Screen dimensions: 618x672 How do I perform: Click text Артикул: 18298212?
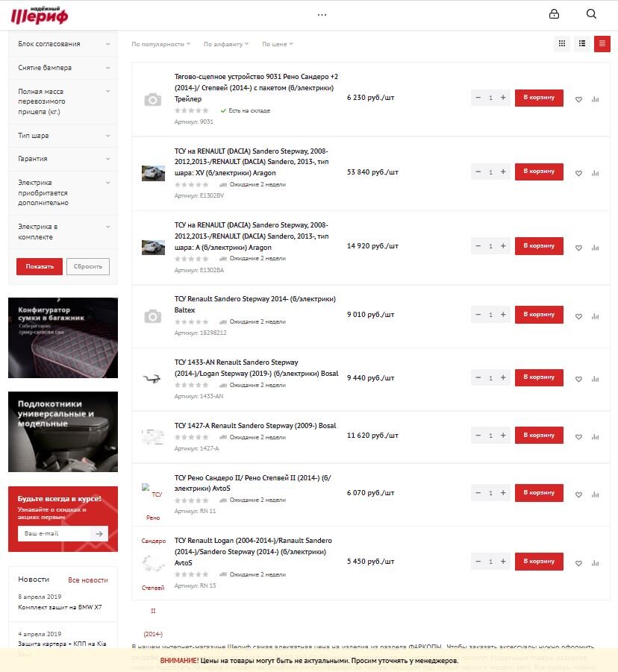(200, 333)
